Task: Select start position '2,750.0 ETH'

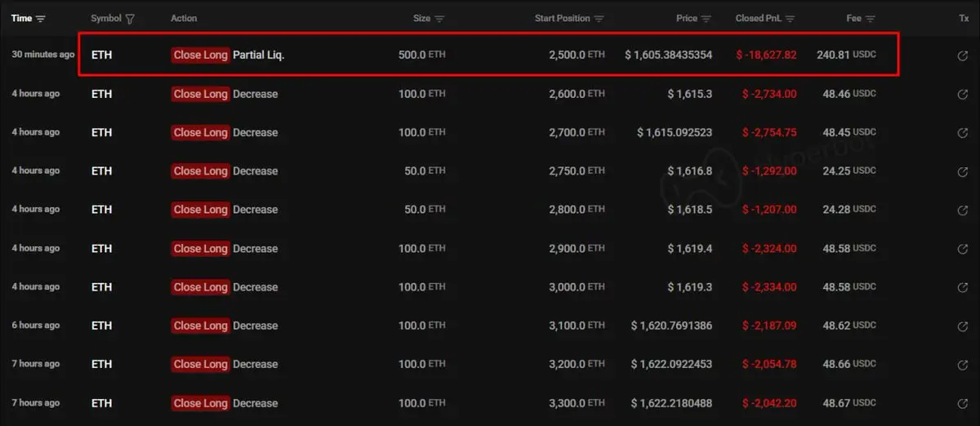Action: (x=577, y=171)
